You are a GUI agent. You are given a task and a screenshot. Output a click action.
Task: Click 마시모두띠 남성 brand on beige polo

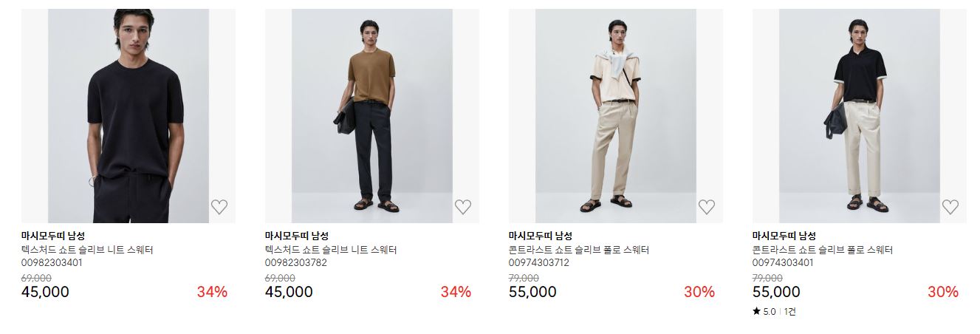click(x=541, y=236)
